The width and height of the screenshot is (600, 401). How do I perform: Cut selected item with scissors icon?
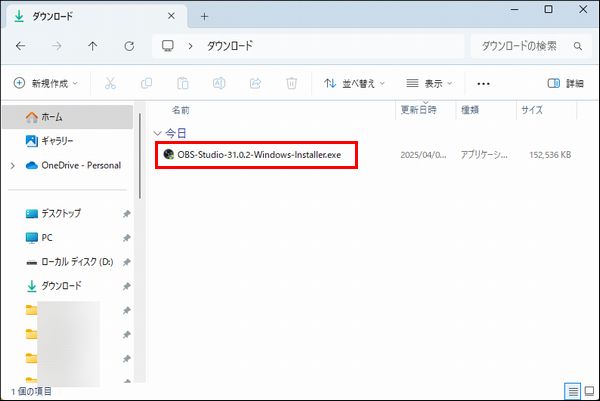click(110, 83)
